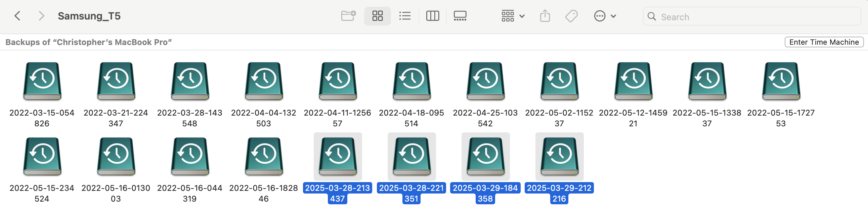Select backup icon 2022-04-11-125657

tap(338, 81)
